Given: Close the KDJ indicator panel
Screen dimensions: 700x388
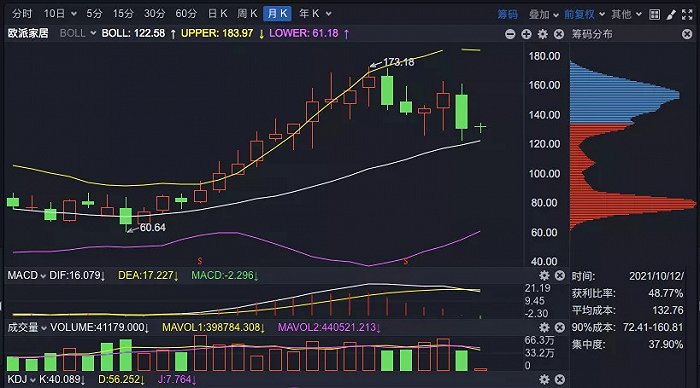Looking at the screenshot, I should pos(560,380).
